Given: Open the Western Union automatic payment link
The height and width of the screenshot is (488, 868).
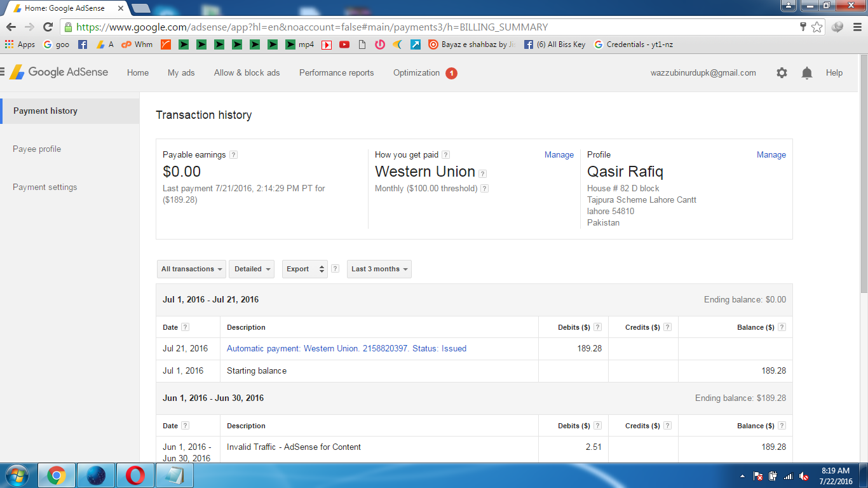Looking at the screenshot, I should tap(346, 349).
